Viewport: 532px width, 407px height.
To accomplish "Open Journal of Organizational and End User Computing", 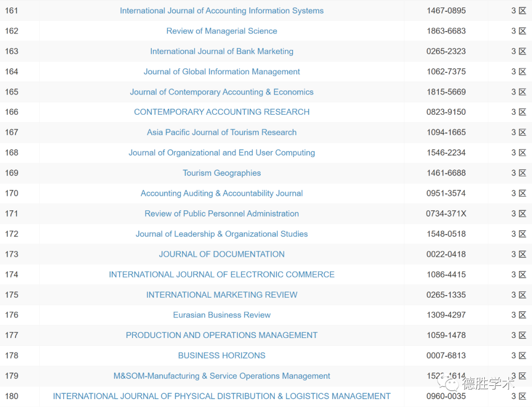I will tap(222, 153).
